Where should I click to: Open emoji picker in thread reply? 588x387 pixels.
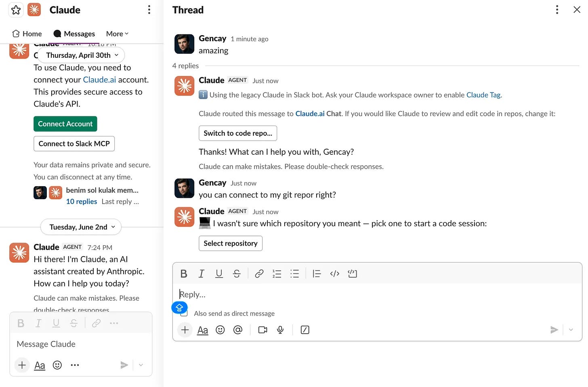220,330
